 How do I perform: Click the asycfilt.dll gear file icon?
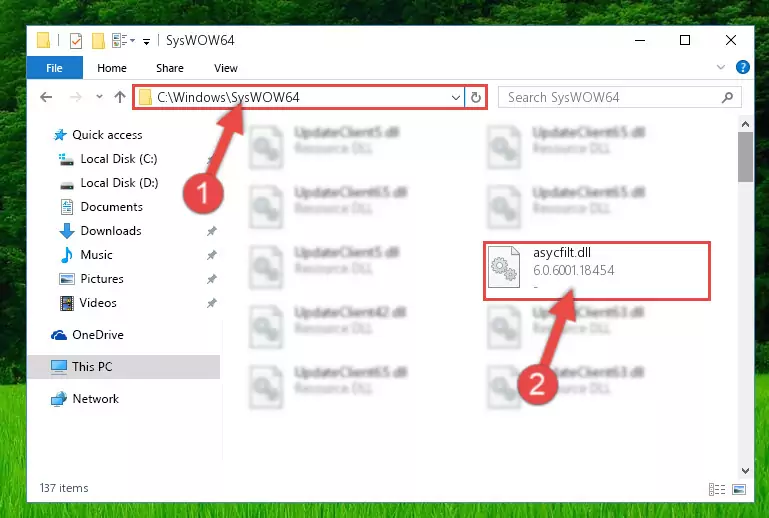tap(504, 267)
